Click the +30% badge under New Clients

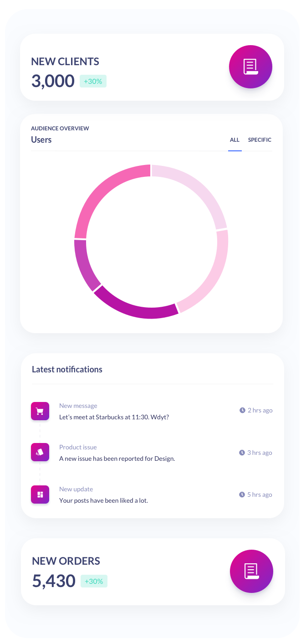[93, 81]
